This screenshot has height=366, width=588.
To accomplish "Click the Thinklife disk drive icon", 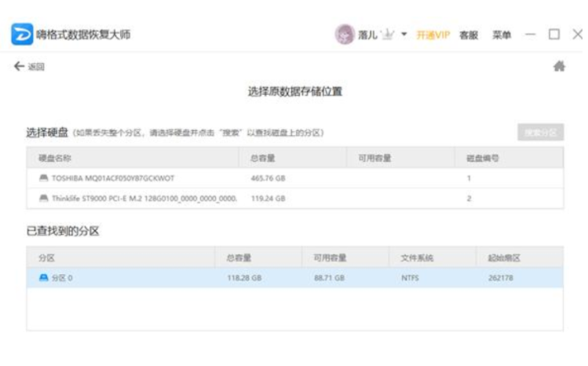I will [x=43, y=199].
